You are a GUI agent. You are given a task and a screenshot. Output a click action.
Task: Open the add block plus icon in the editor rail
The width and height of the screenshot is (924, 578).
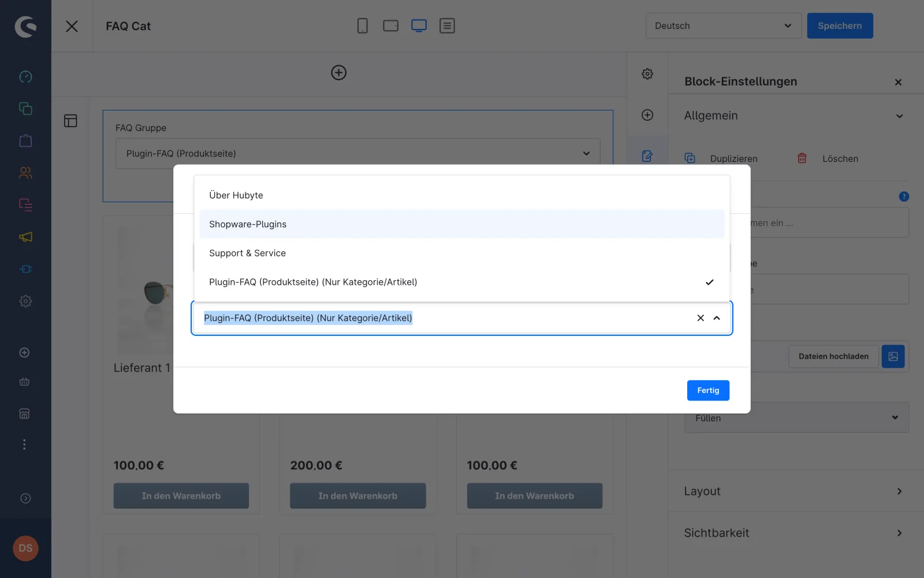coord(647,115)
